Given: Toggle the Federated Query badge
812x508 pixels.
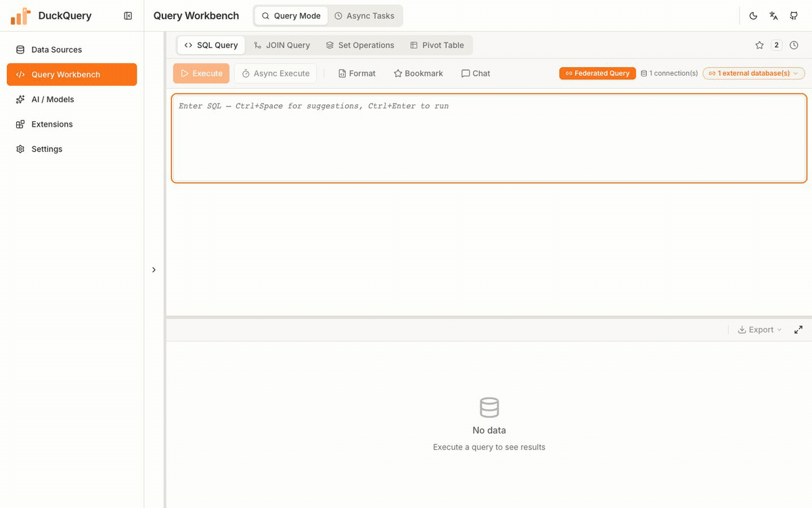Looking at the screenshot, I should click(x=597, y=73).
